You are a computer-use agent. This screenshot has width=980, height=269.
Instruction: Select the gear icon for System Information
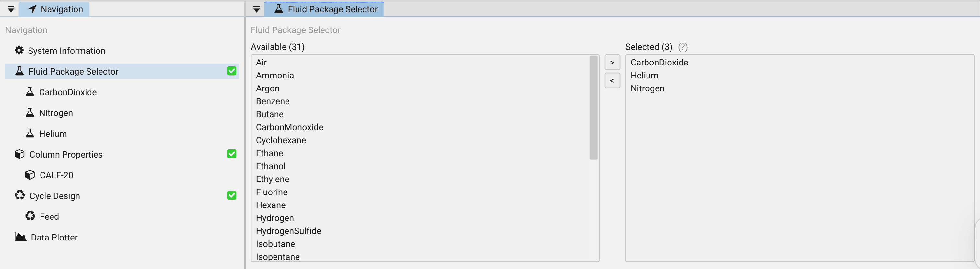click(19, 50)
